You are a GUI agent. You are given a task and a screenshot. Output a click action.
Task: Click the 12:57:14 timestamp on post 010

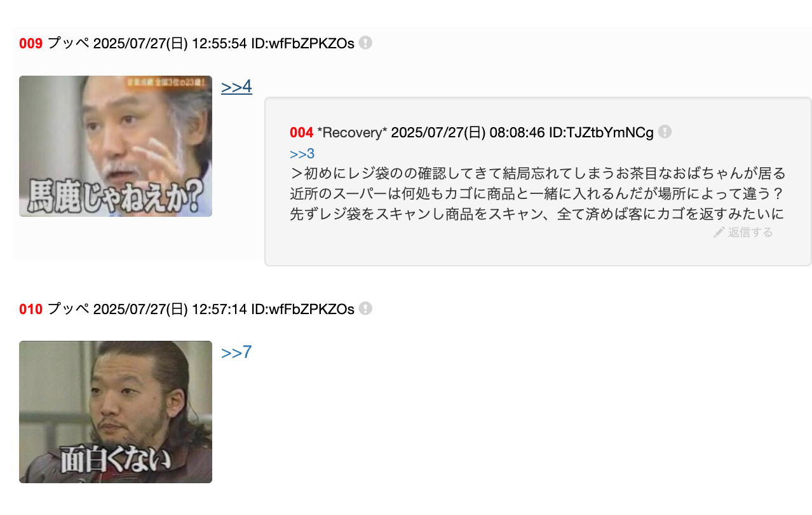(x=219, y=309)
